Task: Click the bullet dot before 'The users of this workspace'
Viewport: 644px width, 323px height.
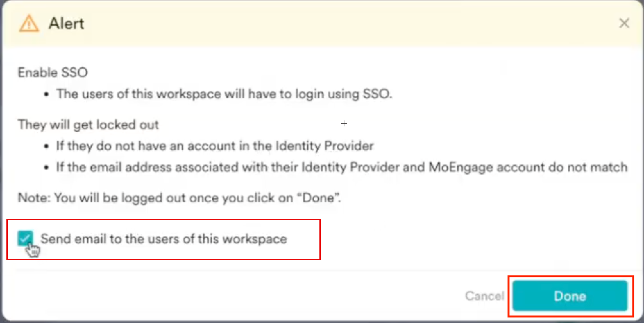Action: click(x=47, y=95)
